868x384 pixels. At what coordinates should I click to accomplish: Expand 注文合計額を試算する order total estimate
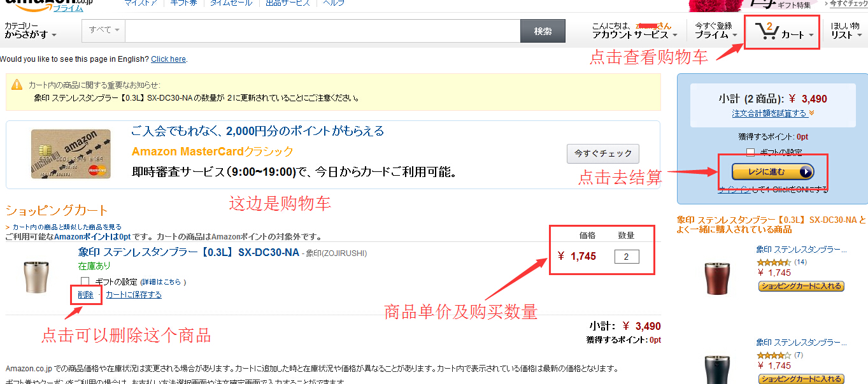click(773, 113)
